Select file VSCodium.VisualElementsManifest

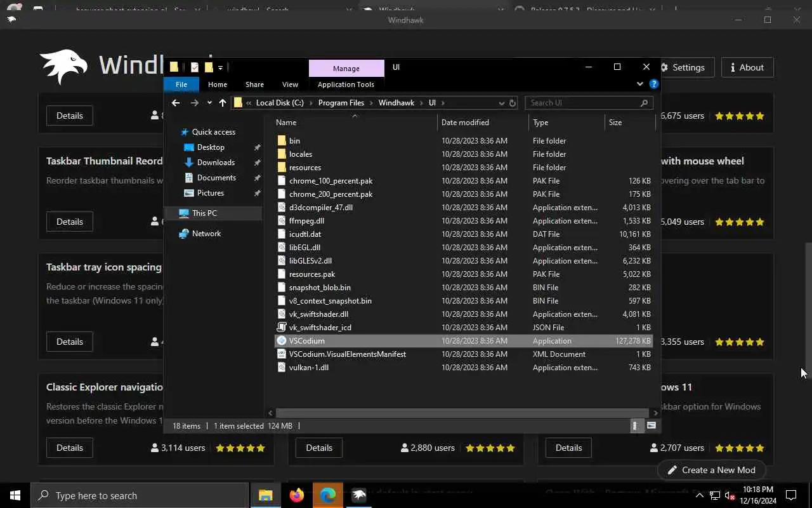click(x=348, y=354)
